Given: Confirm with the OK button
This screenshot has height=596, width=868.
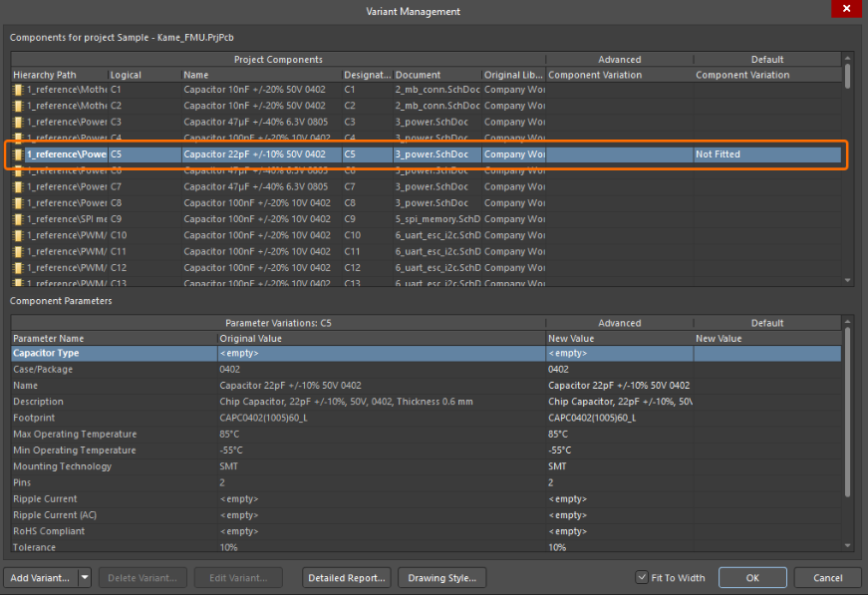Looking at the screenshot, I should tap(752, 578).
